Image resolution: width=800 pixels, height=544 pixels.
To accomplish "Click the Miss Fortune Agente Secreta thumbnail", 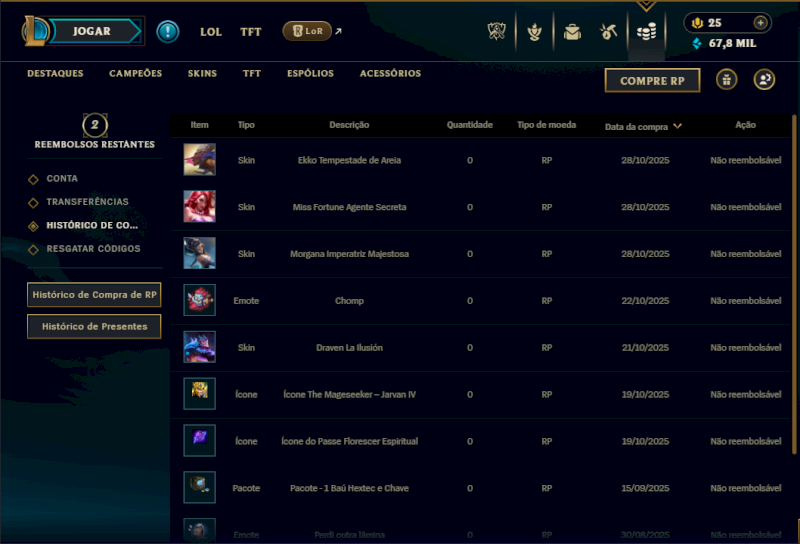I will pyautogui.click(x=199, y=206).
